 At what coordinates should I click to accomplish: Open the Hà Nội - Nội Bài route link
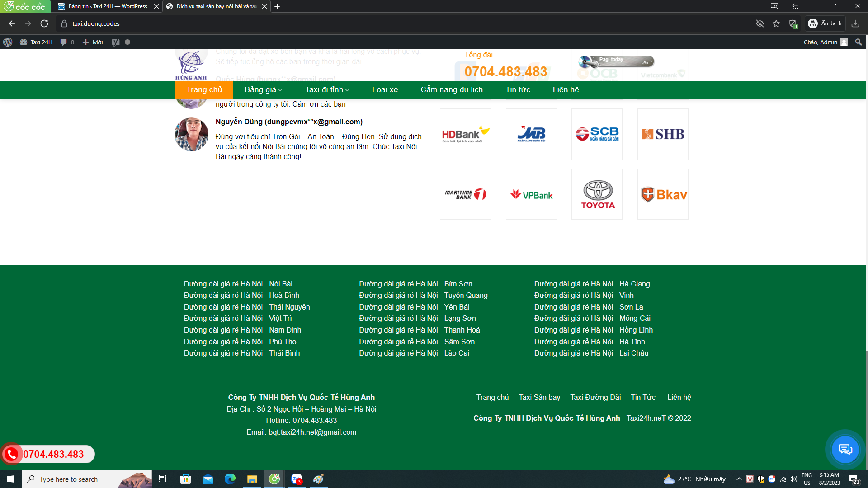click(x=238, y=284)
